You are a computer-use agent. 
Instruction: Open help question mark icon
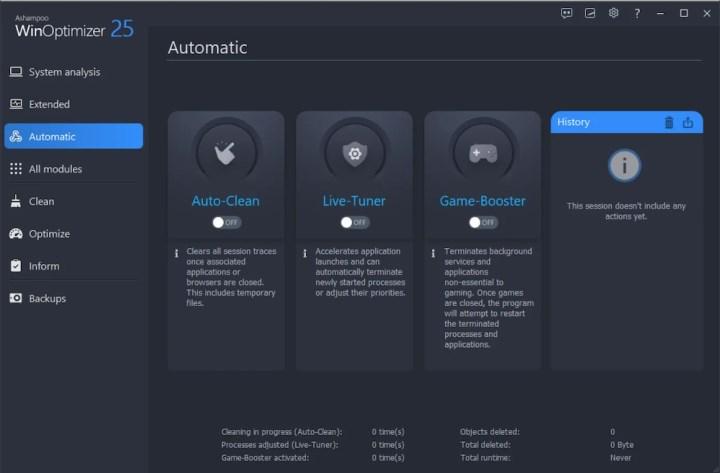[637, 14]
